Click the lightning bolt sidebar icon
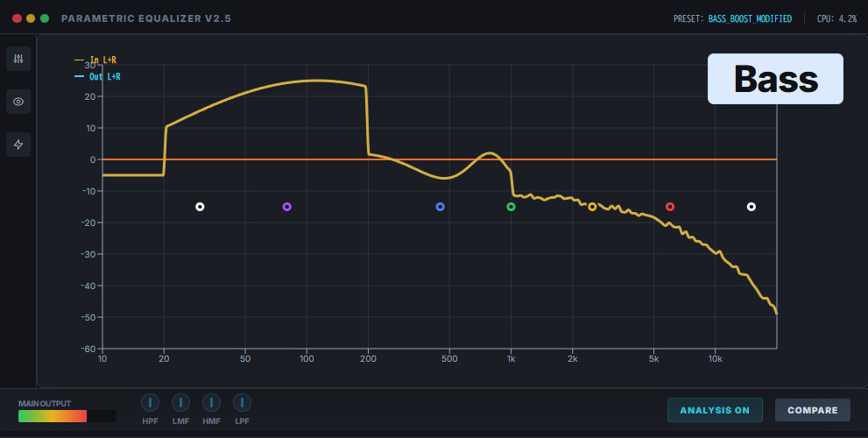The height and width of the screenshot is (438, 868). [x=18, y=145]
